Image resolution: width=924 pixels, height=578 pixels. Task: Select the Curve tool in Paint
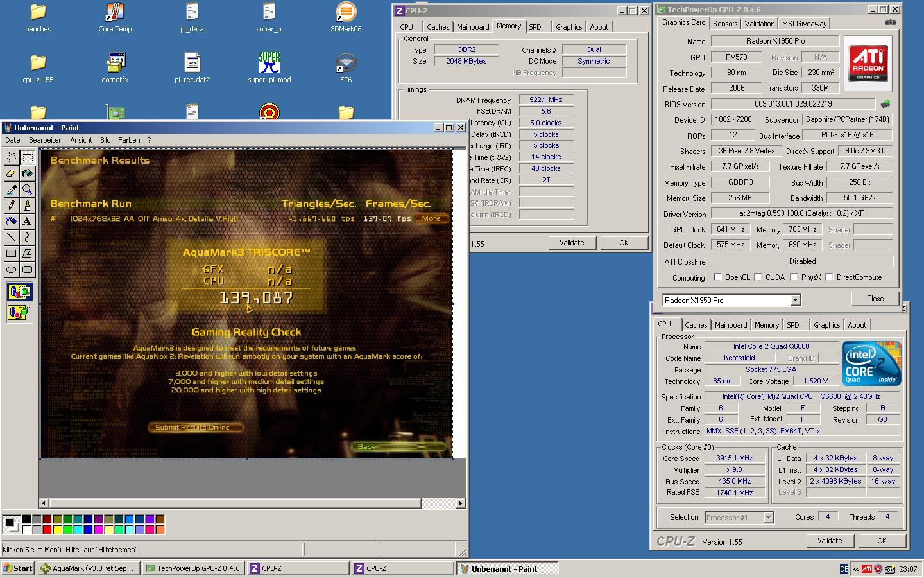click(x=28, y=238)
